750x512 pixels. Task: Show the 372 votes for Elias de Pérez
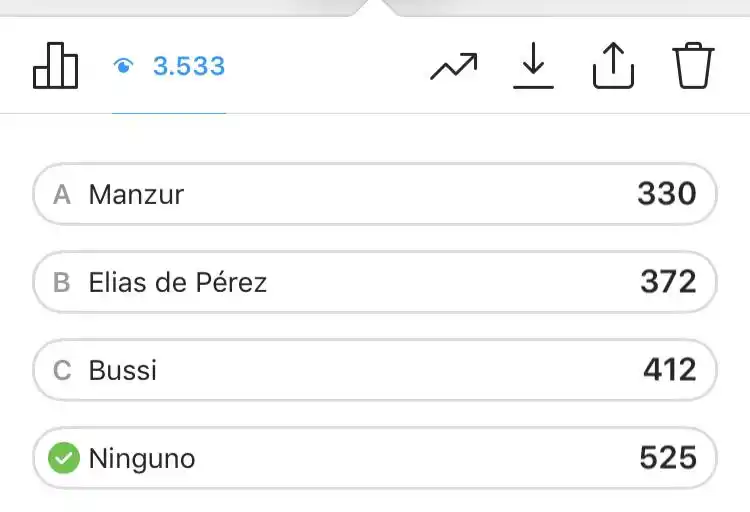(668, 283)
